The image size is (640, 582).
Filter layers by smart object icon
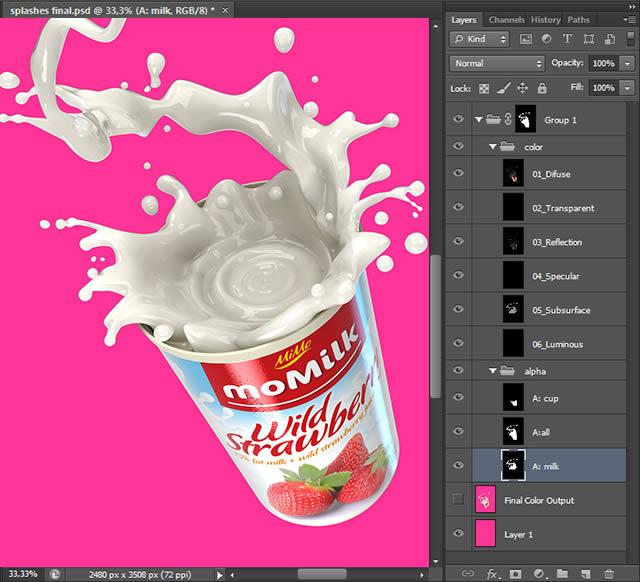click(x=609, y=39)
